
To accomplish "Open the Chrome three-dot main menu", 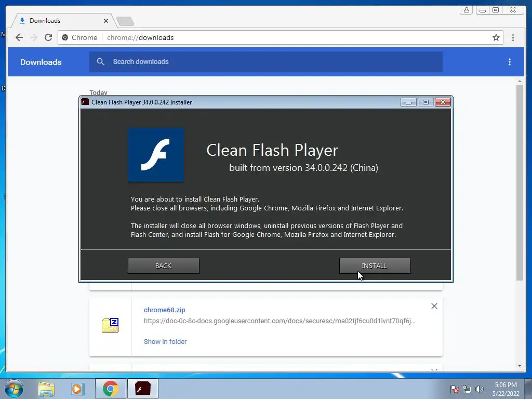I will coord(513,37).
